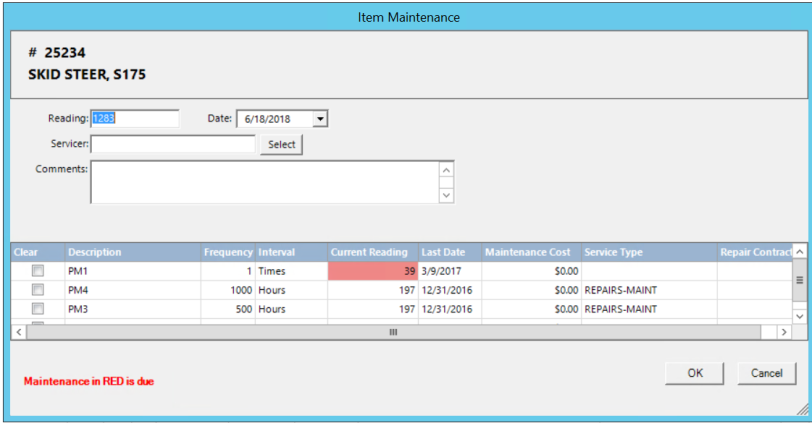Click the Servicer text field
812x423 pixels.
(173, 144)
